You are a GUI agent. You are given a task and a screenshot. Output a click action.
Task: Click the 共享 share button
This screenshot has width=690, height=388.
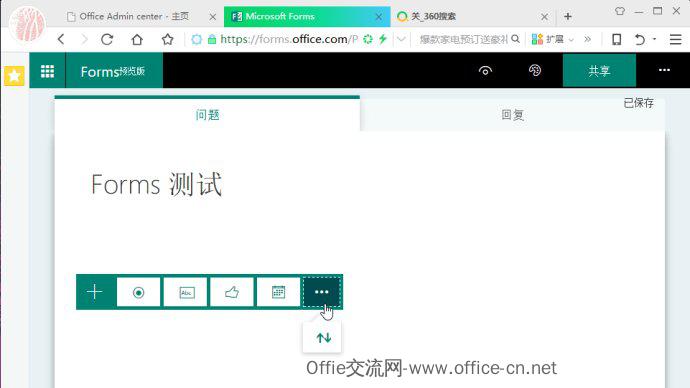[x=599, y=71]
